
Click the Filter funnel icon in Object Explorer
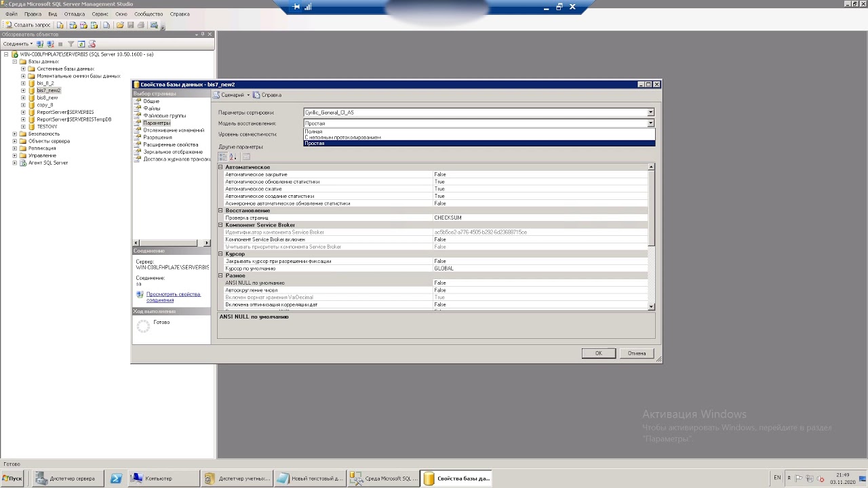[x=71, y=43]
